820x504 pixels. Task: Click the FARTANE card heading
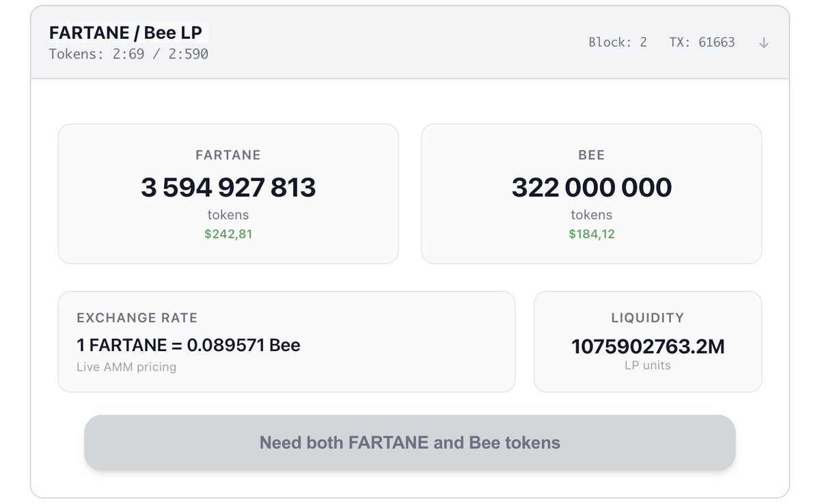pos(228,155)
